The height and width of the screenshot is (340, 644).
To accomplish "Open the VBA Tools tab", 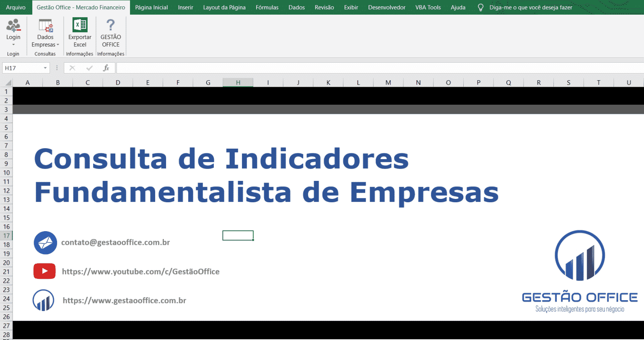I will [428, 8].
